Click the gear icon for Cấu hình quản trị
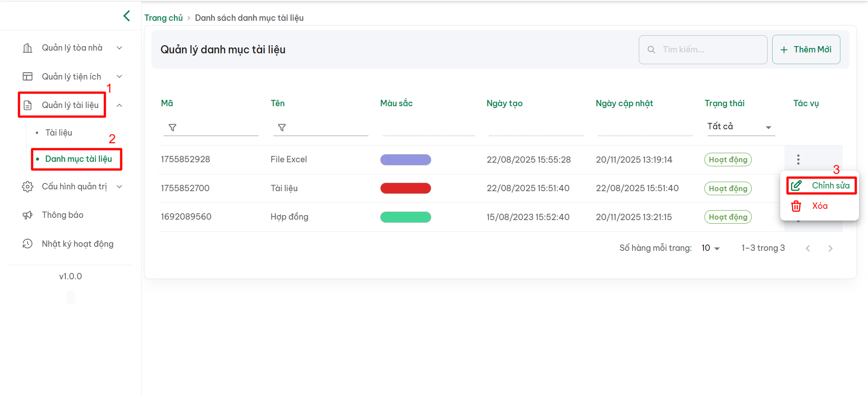868x395 pixels. [x=28, y=187]
